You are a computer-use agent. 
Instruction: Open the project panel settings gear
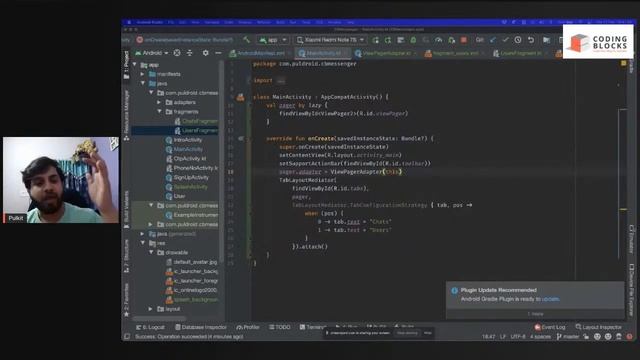(205, 53)
